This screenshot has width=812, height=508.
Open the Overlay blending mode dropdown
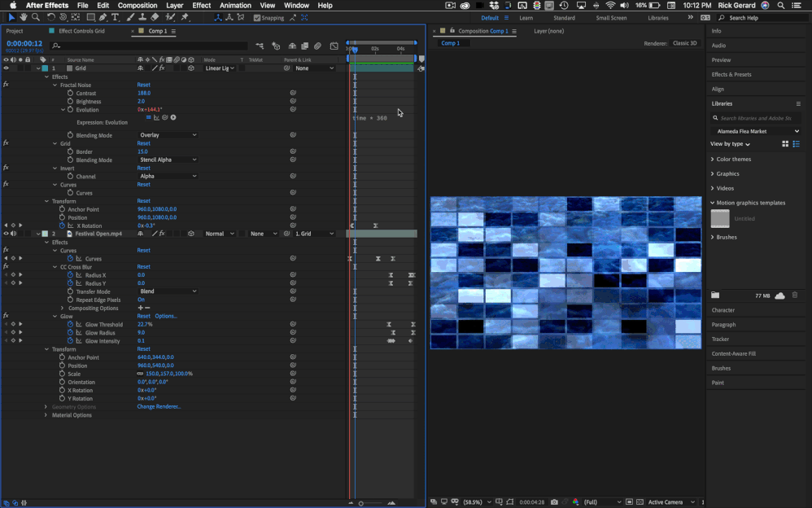click(x=168, y=134)
